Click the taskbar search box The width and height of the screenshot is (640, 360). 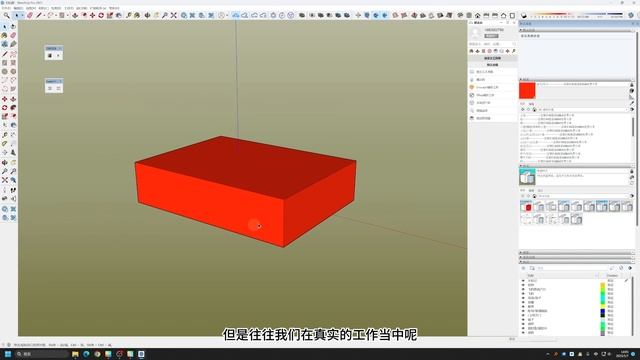point(42,354)
